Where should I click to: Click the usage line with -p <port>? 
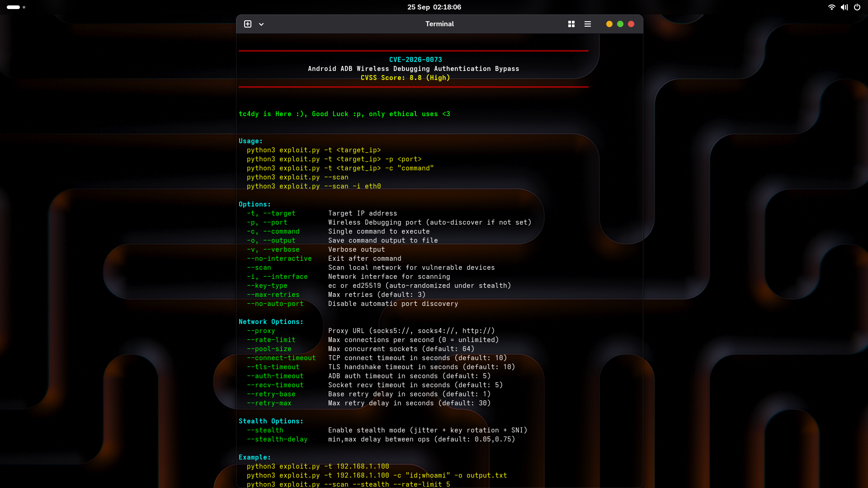coord(334,159)
